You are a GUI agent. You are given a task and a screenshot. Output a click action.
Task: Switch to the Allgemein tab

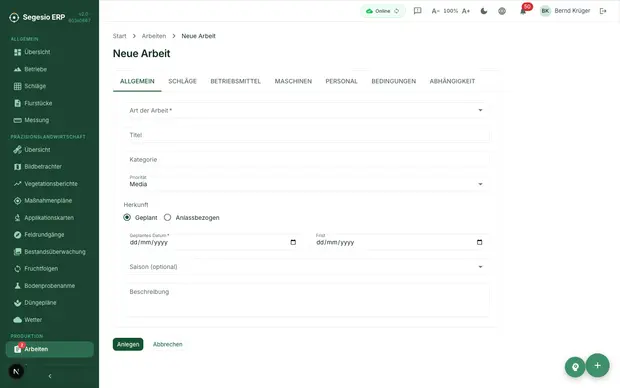point(137,81)
